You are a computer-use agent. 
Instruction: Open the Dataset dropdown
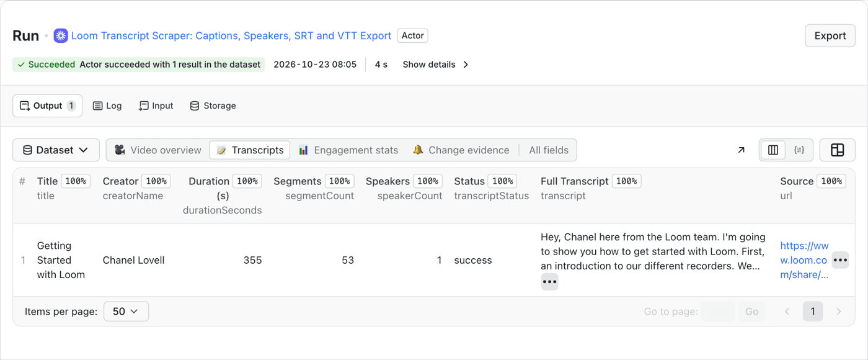[x=56, y=150]
